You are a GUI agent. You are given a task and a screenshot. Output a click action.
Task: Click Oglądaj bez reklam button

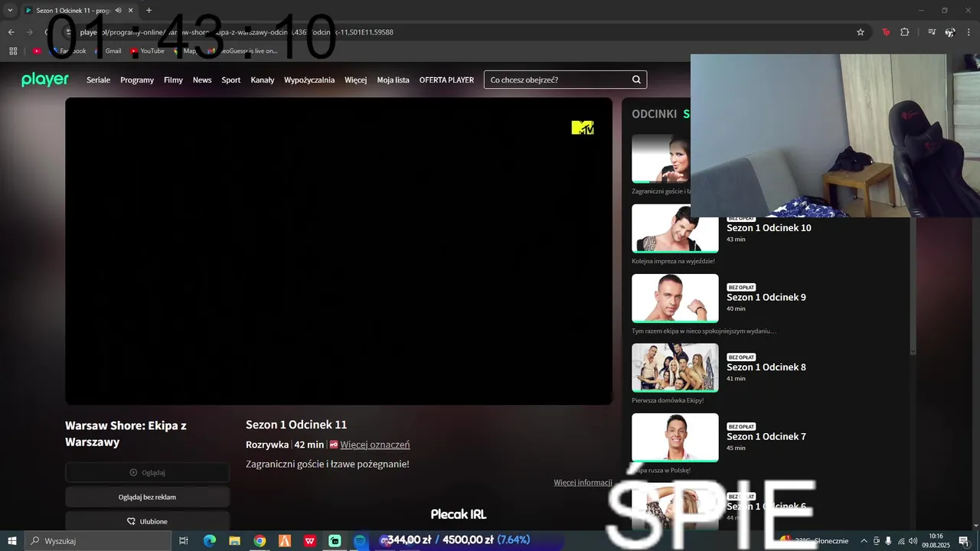147,497
